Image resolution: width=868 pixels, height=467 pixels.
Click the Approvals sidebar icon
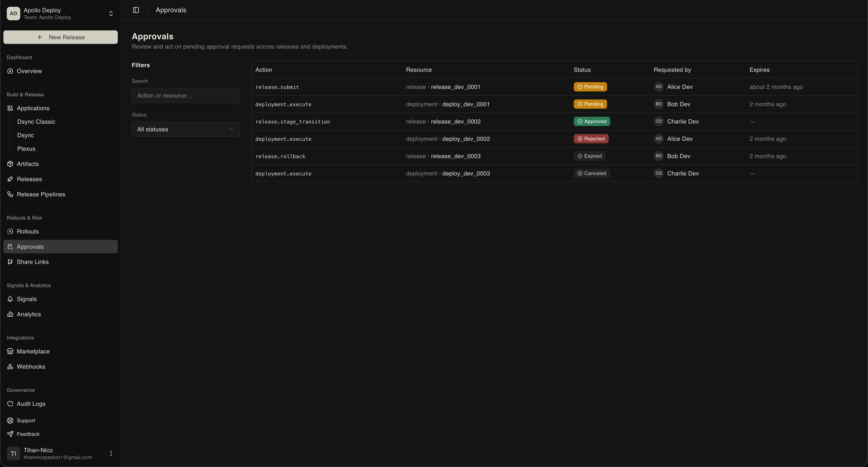coord(10,247)
